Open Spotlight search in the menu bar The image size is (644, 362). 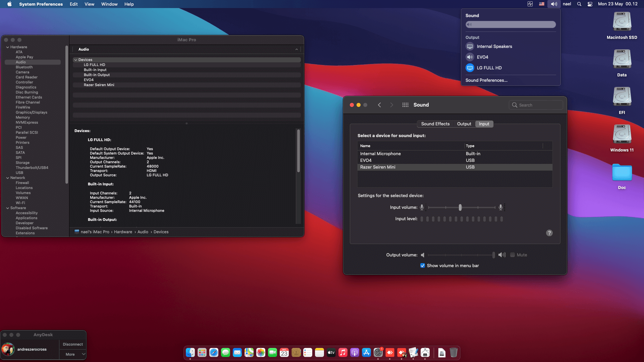tap(579, 4)
